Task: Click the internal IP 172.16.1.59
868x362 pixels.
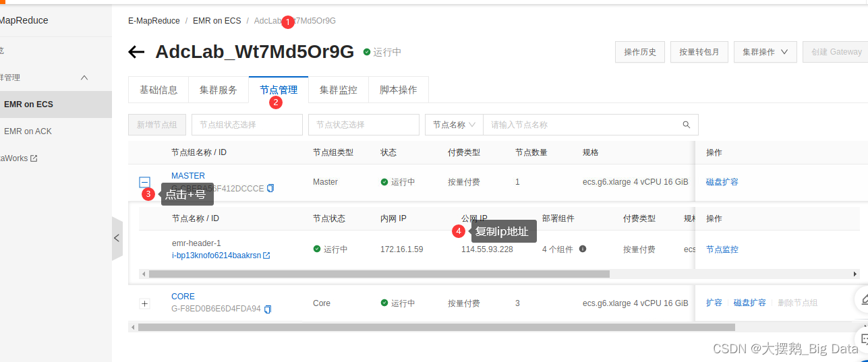Action: (x=402, y=249)
